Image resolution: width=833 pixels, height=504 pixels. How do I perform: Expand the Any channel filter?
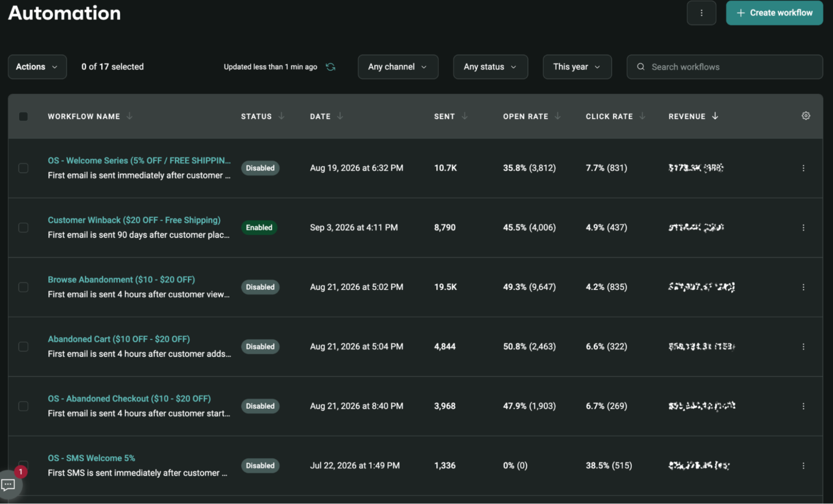point(398,67)
